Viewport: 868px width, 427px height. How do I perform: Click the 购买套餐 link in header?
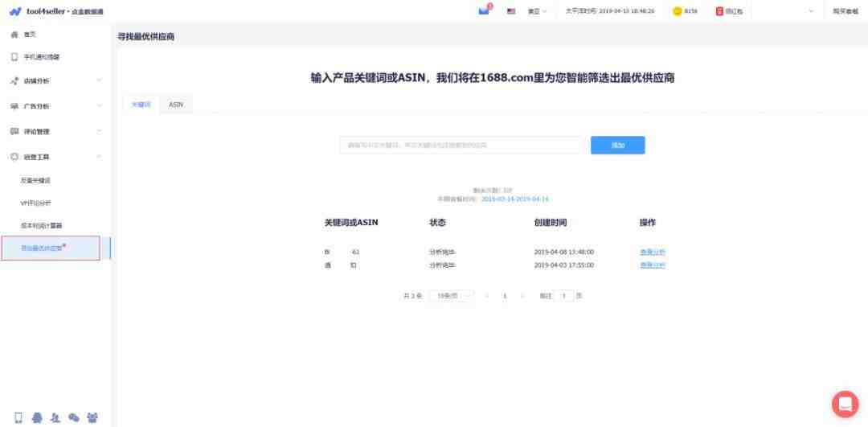(845, 11)
